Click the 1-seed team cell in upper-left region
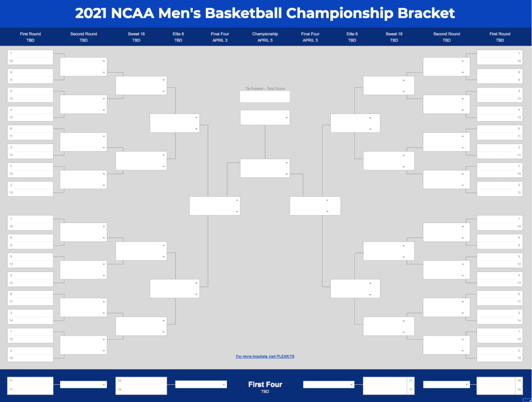The image size is (532, 402). click(x=31, y=53)
